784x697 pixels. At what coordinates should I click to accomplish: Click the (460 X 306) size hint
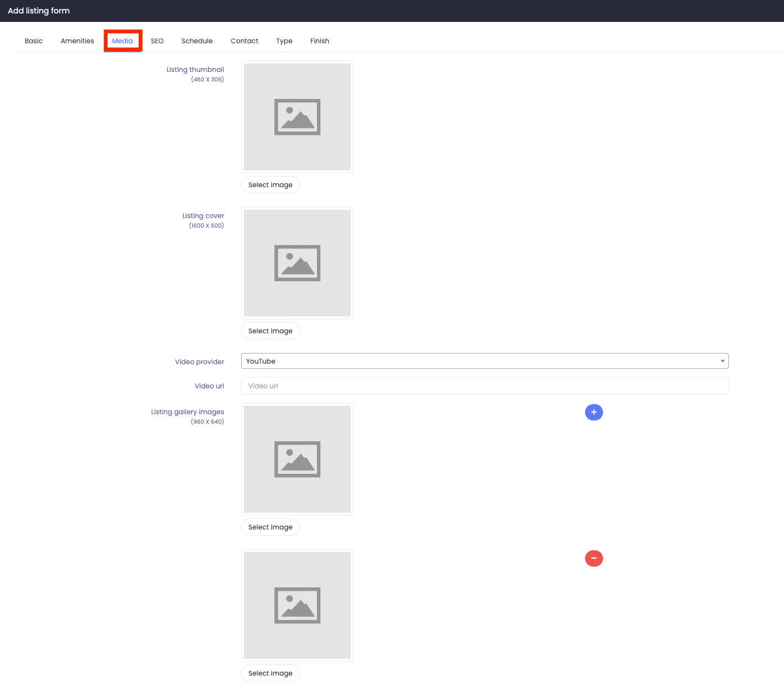(207, 79)
